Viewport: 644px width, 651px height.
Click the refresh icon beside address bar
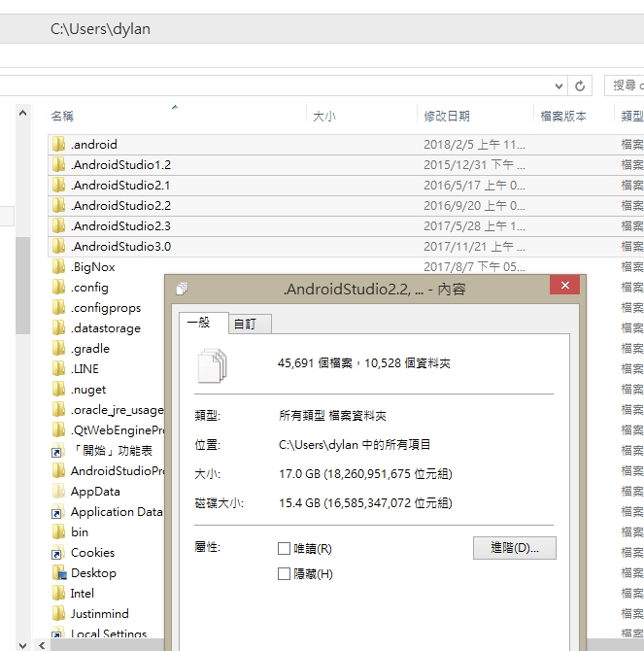[580, 86]
